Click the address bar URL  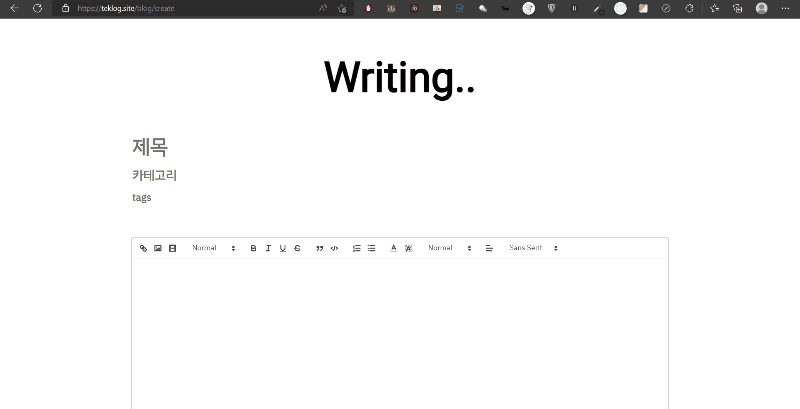pos(126,8)
